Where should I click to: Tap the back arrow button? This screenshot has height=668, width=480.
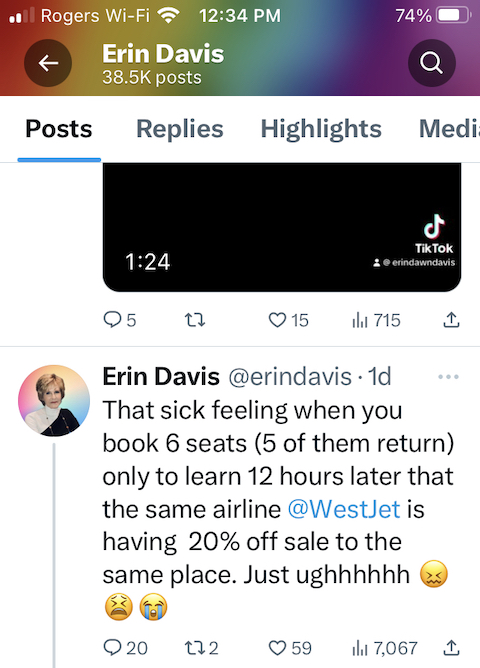[x=48, y=63]
